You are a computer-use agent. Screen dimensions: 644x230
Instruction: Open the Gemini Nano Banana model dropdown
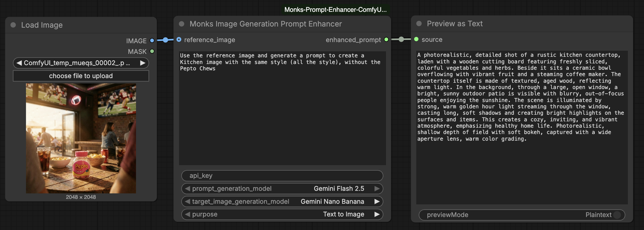pos(282,201)
